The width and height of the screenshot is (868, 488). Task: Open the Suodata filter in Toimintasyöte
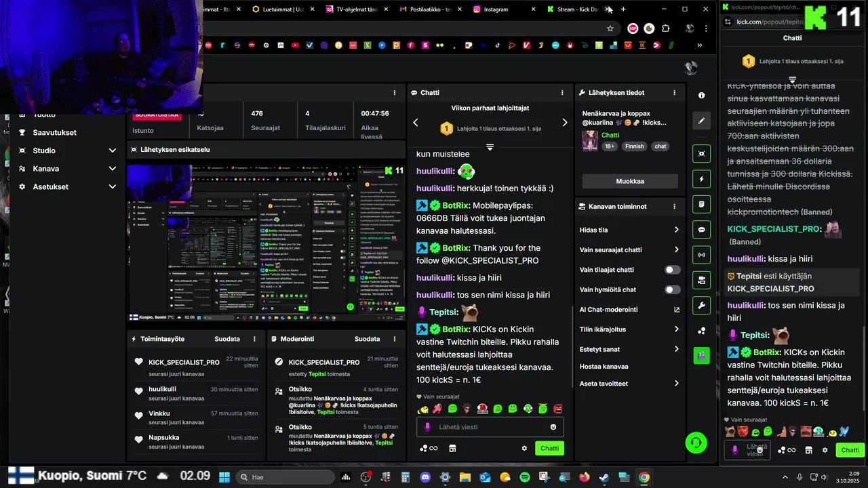point(227,339)
